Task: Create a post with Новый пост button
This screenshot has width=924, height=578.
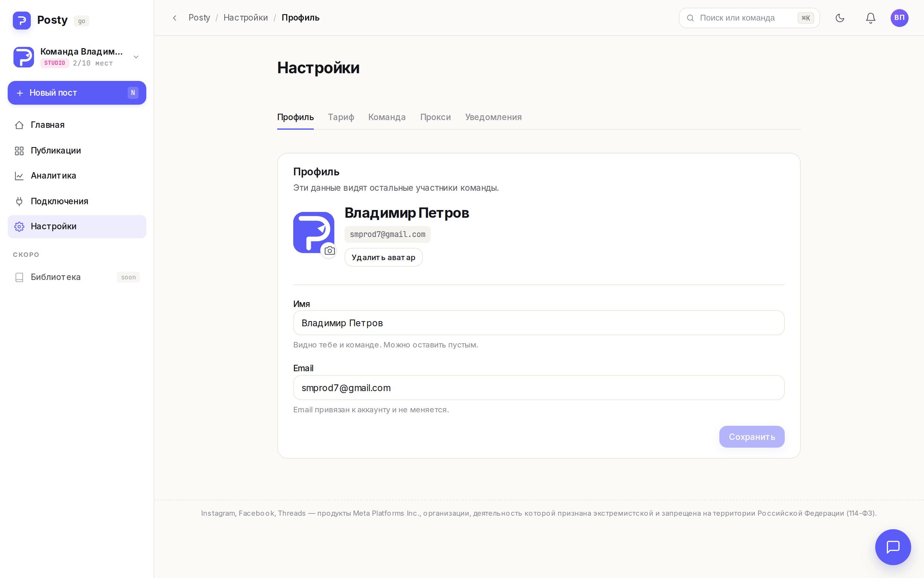Action: click(x=77, y=92)
